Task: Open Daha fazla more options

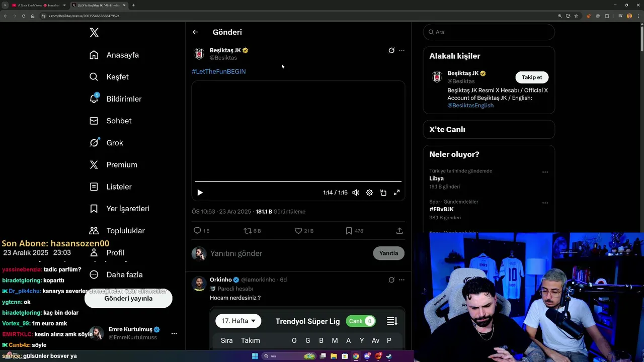Action: (116, 275)
